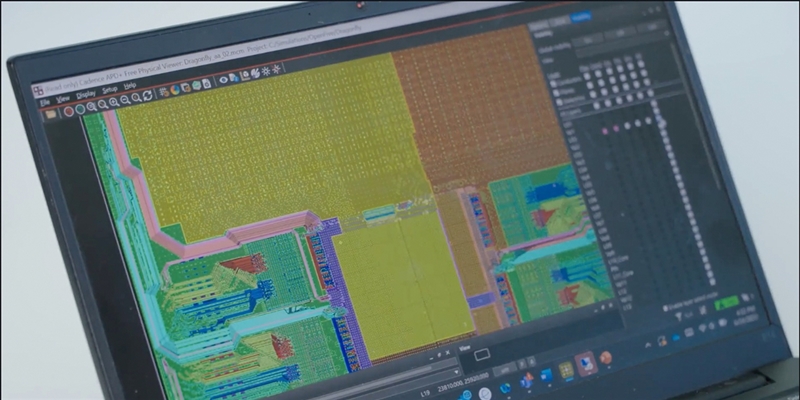Open the View menu
Image resolution: width=800 pixels, height=400 pixels.
63,99
